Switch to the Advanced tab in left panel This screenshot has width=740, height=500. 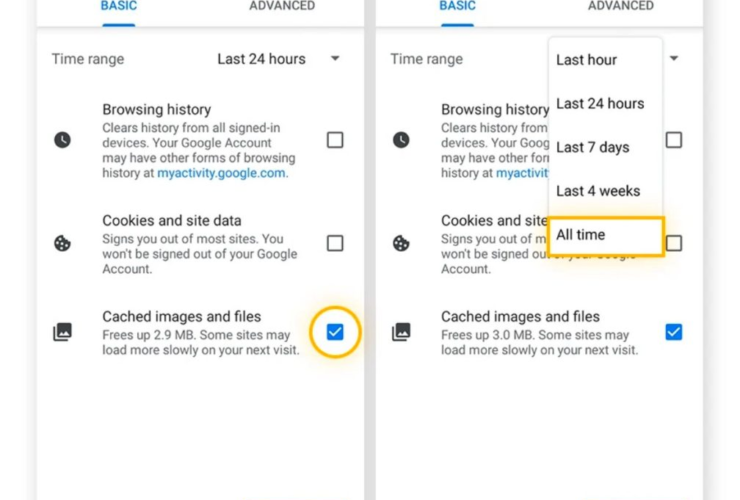(282, 6)
